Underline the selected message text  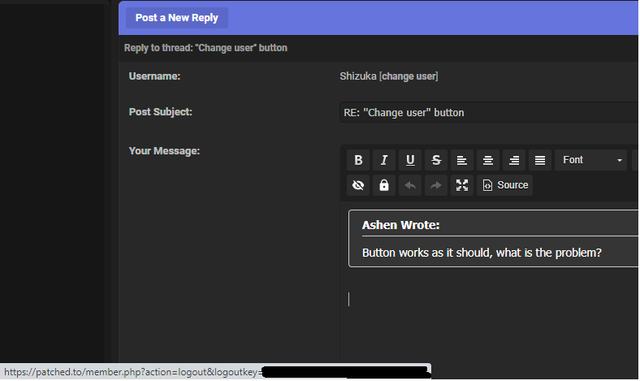[x=410, y=160]
